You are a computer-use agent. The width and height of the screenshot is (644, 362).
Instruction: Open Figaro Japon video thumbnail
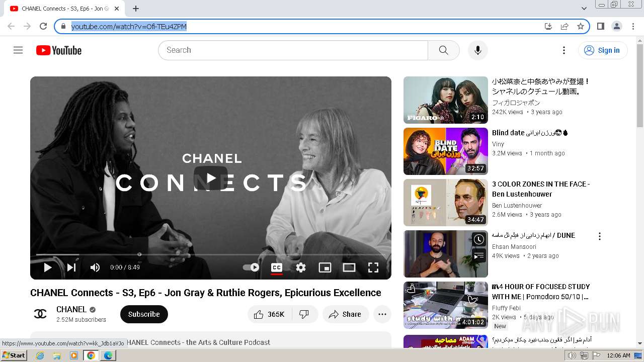pos(446,100)
